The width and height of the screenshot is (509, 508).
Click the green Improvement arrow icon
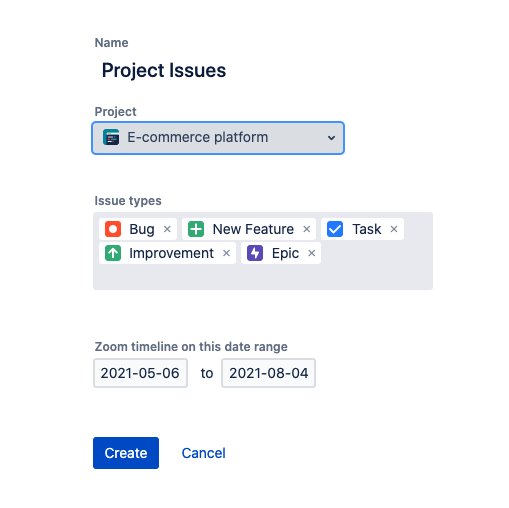(x=113, y=253)
